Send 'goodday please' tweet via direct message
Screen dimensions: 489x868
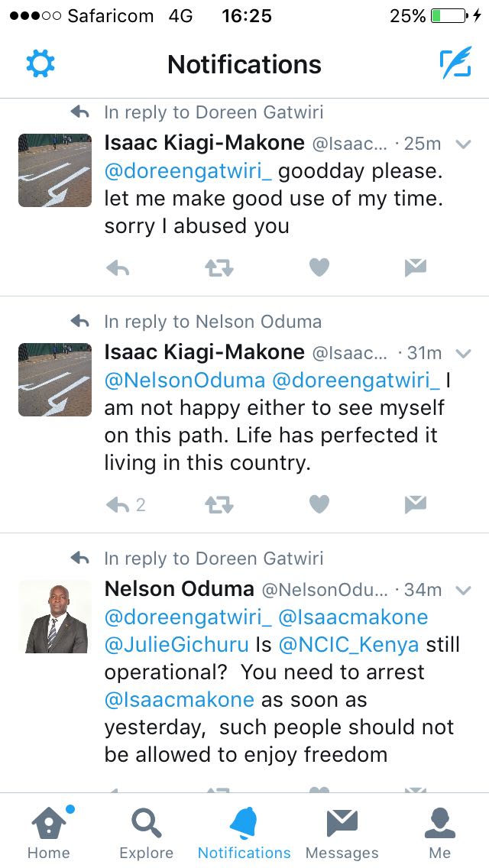pyautogui.click(x=416, y=268)
